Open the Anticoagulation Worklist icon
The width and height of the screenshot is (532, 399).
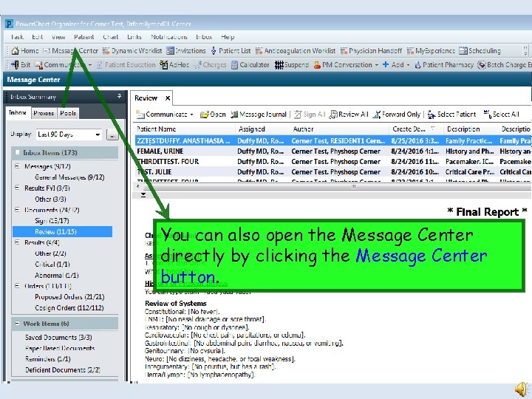pos(259,50)
